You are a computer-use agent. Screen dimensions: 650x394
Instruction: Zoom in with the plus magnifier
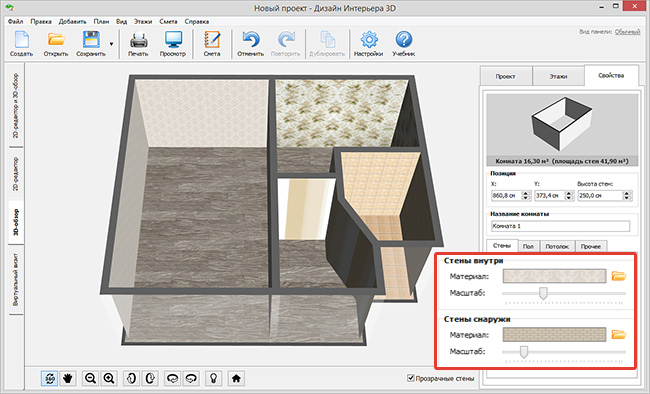pyautogui.click(x=109, y=378)
